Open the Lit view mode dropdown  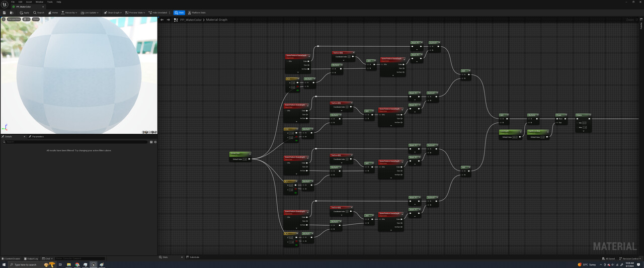click(27, 19)
